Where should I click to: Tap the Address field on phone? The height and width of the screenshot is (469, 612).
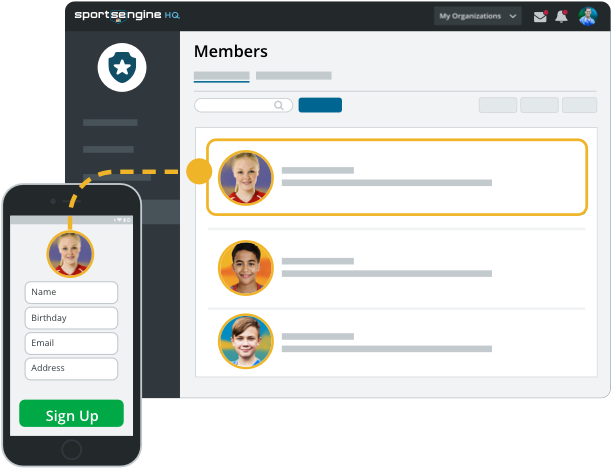coord(71,368)
